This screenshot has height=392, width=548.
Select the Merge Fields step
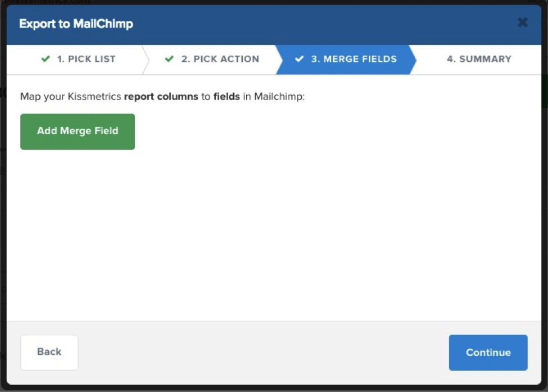point(346,60)
